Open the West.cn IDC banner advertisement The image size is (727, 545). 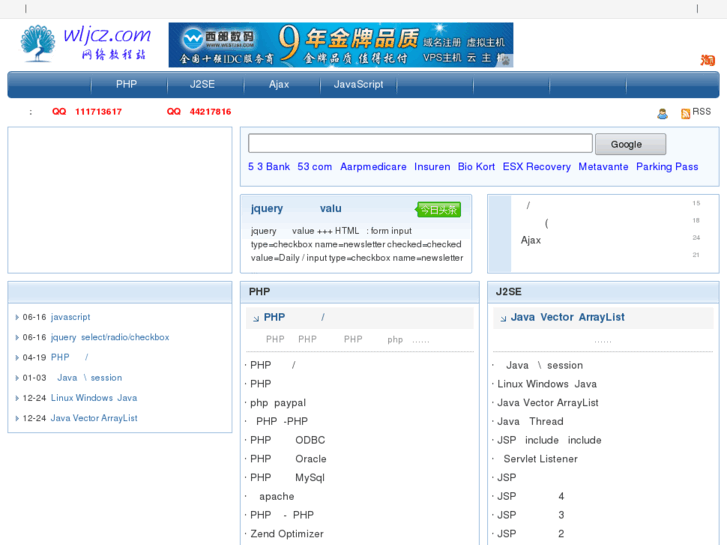coord(341,45)
